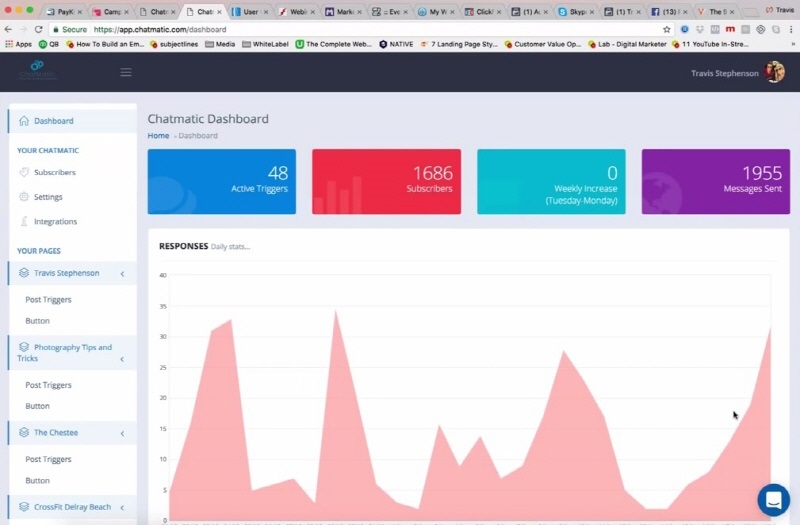This screenshot has height=525, width=800.
Task: Open Post Triggers under The Chestee
Action: click(x=48, y=459)
